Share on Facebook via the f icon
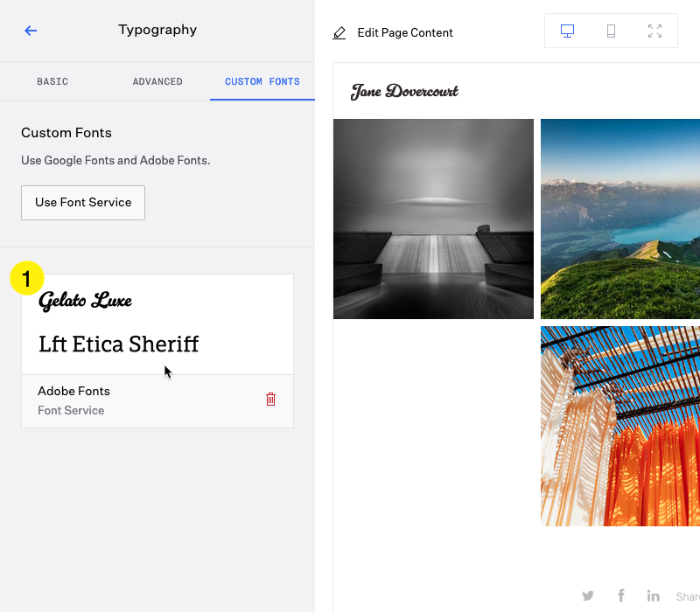Image resolution: width=700 pixels, height=612 pixels. pyautogui.click(x=621, y=595)
